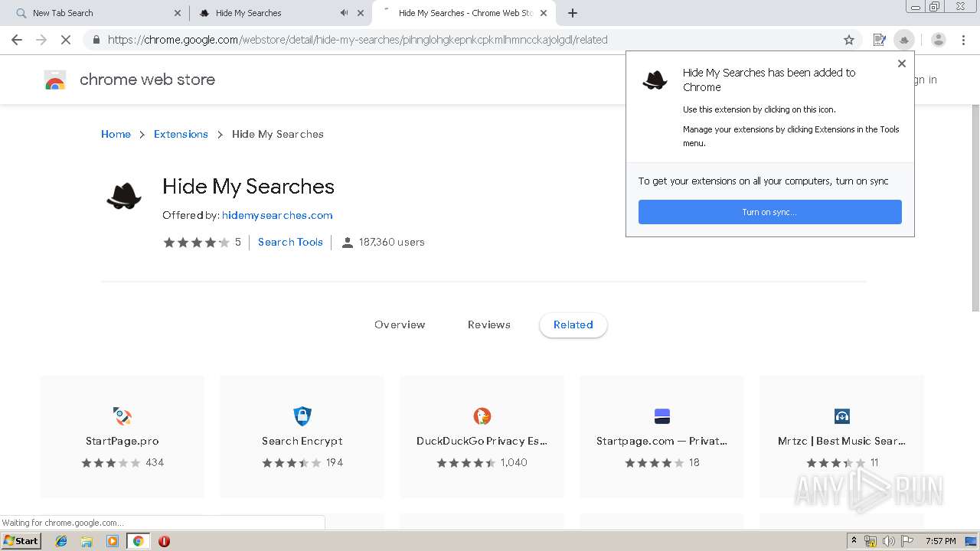Click the star rating of the extension

[196, 242]
